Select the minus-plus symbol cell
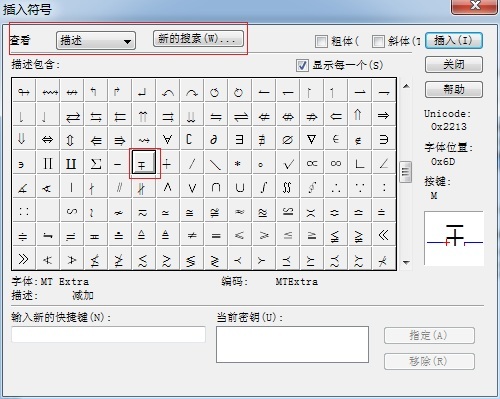The height and width of the screenshot is (399, 500). coord(143,163)
